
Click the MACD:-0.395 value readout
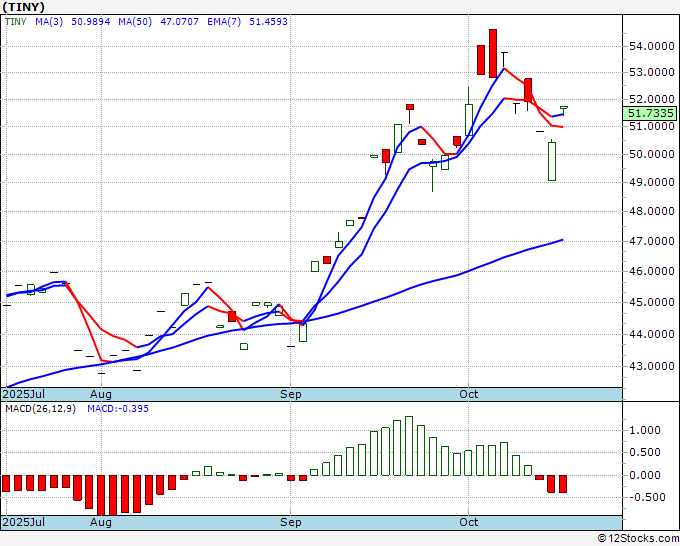click(x=118, y=409)
